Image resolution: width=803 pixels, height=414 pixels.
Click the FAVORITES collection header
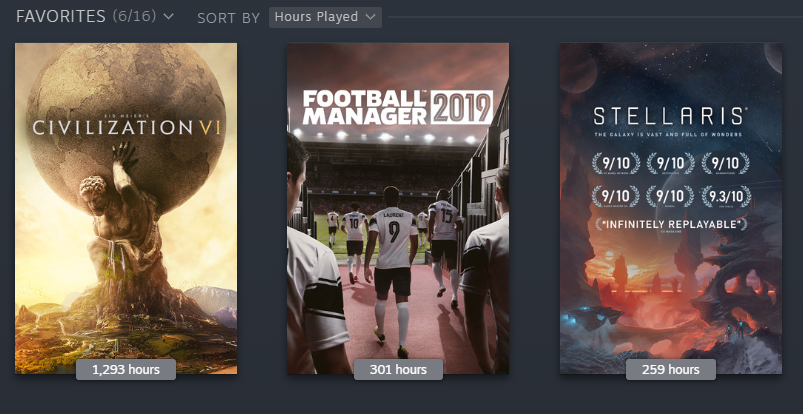click(x=60, y=16)
